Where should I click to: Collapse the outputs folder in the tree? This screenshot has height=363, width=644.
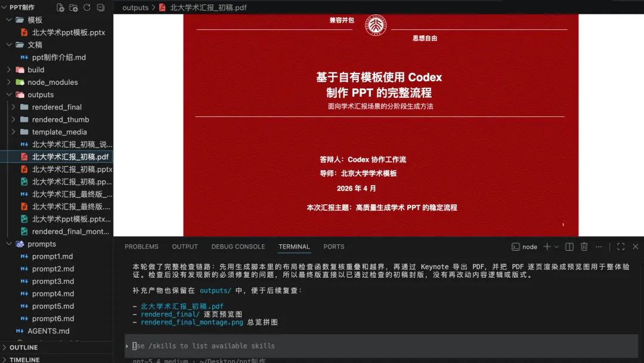click(8, 94)
